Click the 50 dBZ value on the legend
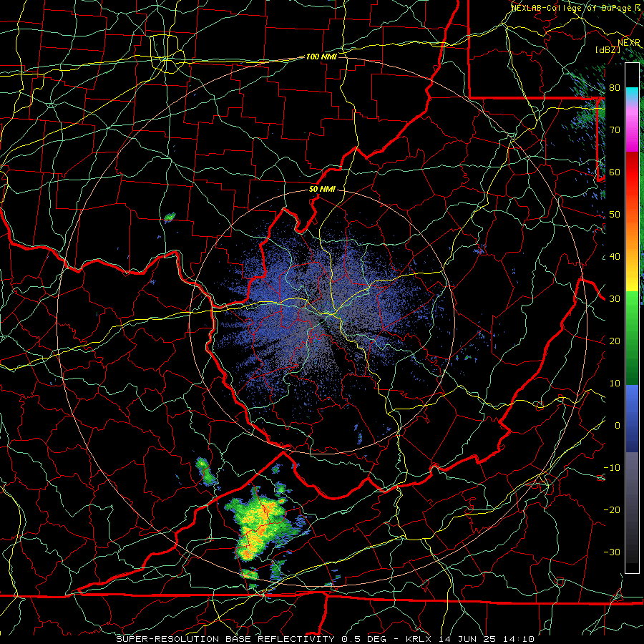The image size is (644, 644). [615, 215]
